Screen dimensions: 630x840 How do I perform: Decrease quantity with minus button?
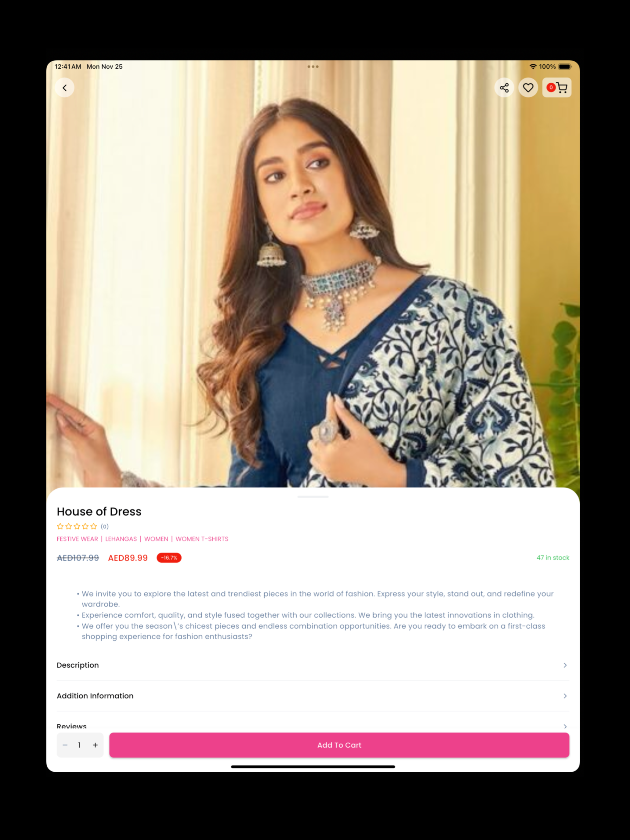coord(65,745)
